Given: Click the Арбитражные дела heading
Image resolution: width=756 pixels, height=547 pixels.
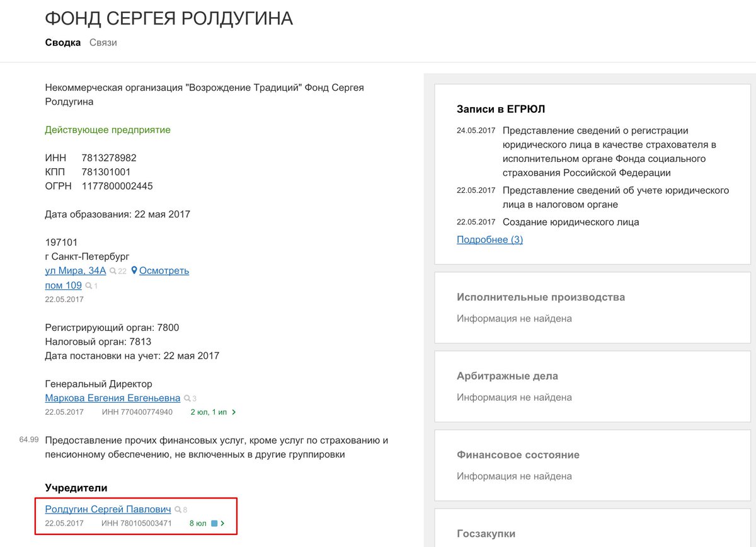Looking at the screenshot, I should pyautogui.click(x=507, y=376).
